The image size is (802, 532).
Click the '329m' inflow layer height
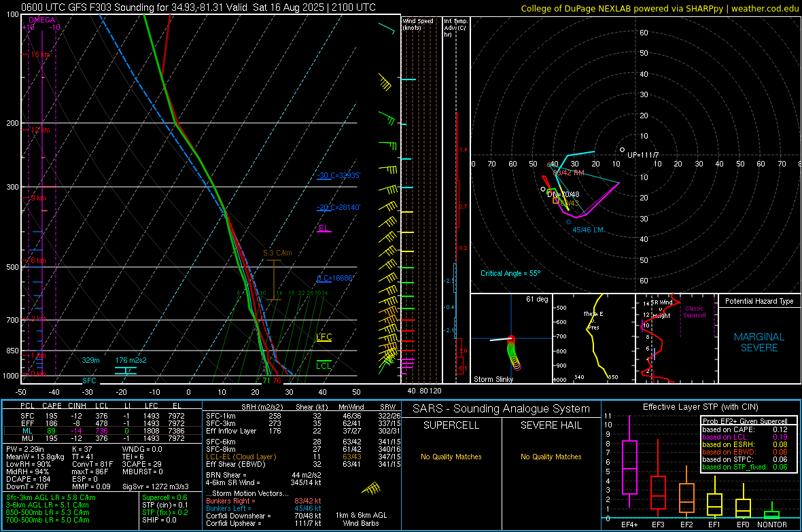pos(90,360)
